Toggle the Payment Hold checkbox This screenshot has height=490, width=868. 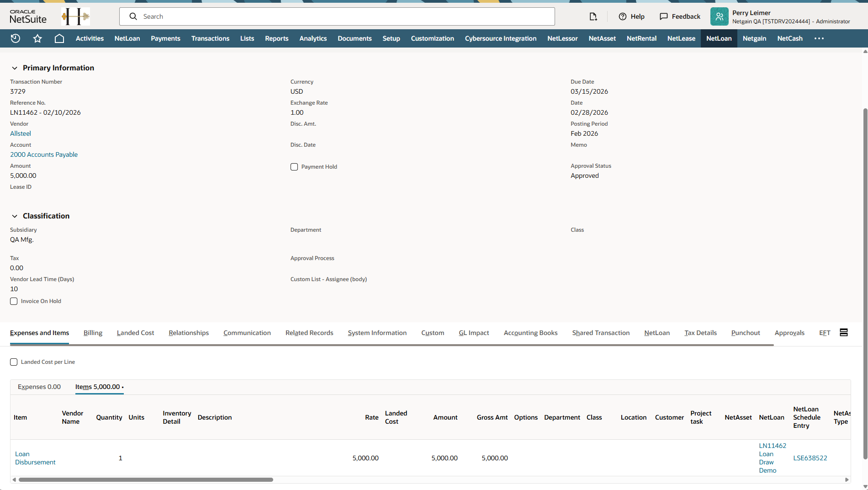coord(294,167)
